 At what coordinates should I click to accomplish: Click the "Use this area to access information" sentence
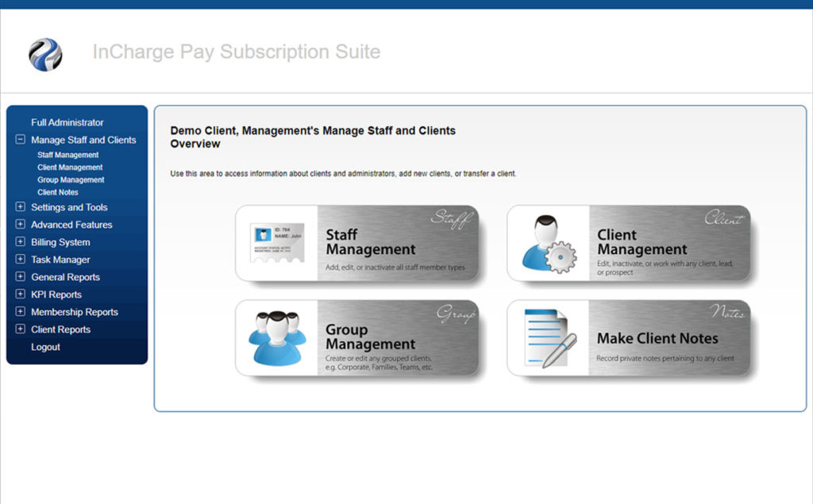[343, 174]
